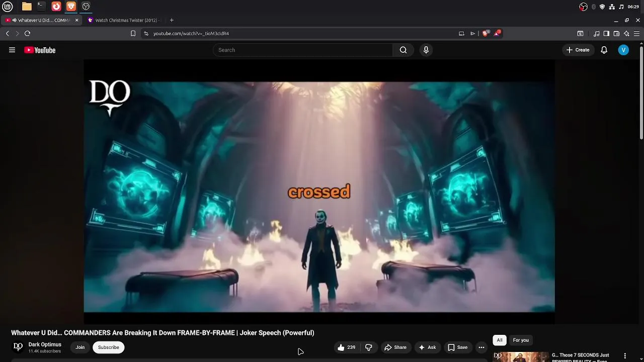Go back to previous page

[8, 33]
